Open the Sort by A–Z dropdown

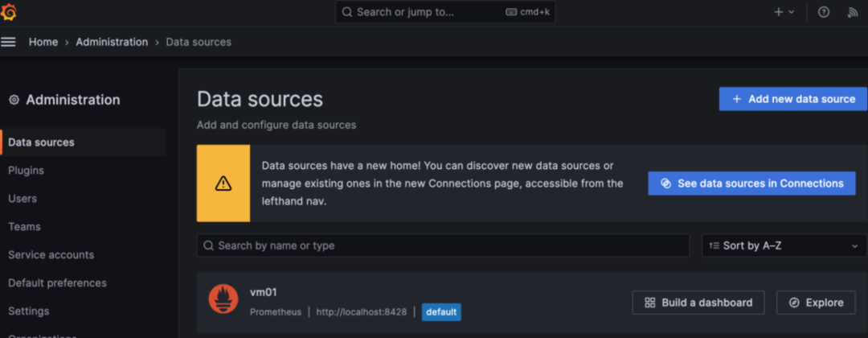point(784,245)
